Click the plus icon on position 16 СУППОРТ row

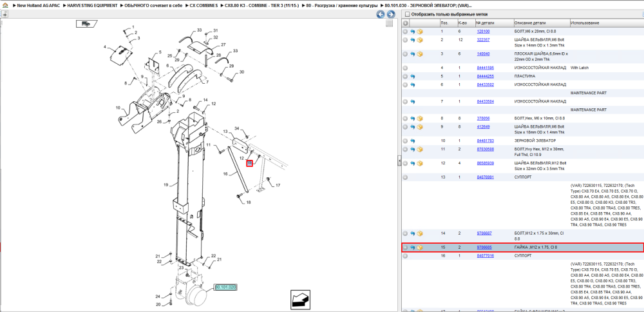(x=405, y=256)
